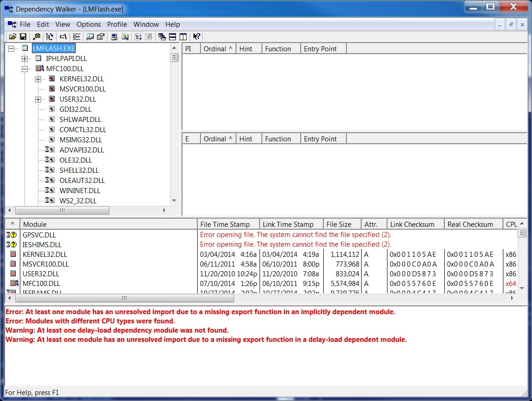Click the icon next to MFC100.DLL in module list
Image resolution: width=532 pixels, height=401 pixels.
pyautogui.click(x=14, y=283)
